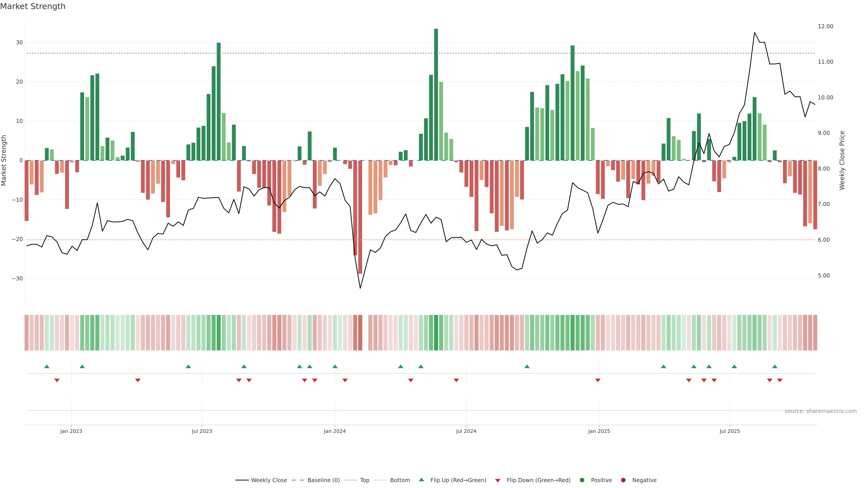Click the deepest red negative strength bar
This screenshot has height=488, width=868.
360,217
